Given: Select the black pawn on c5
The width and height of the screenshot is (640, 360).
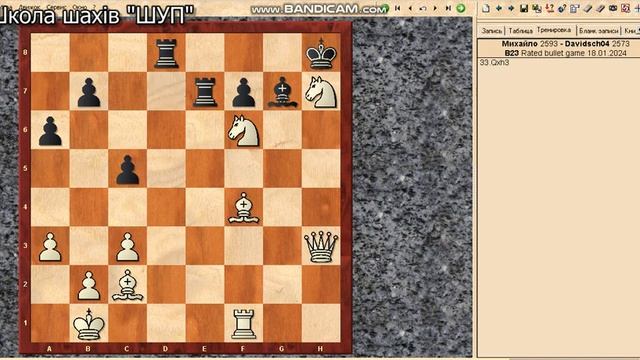Looking at the screenshot, I should 127,169.
